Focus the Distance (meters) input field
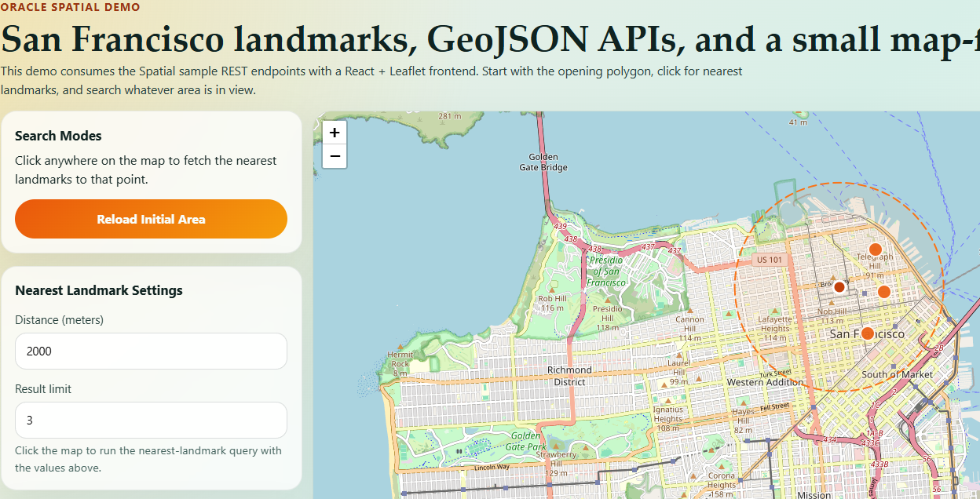Viewport: 980px width, 499px height. (151, 351)
